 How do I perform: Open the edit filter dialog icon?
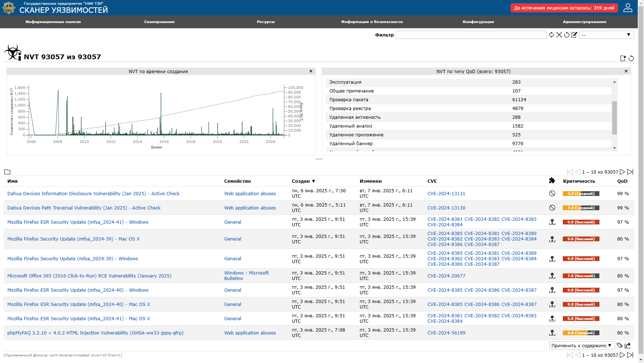(575, 35)
